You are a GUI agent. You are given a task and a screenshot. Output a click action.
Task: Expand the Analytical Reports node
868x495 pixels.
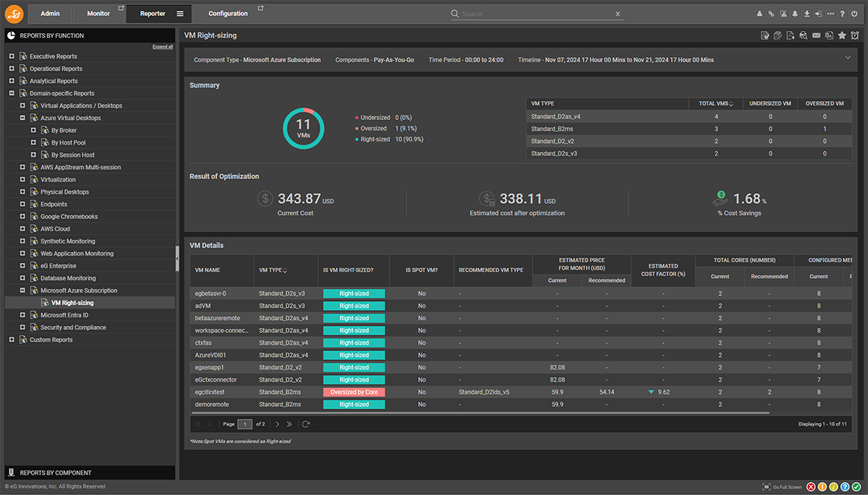(x=12, y=81)
